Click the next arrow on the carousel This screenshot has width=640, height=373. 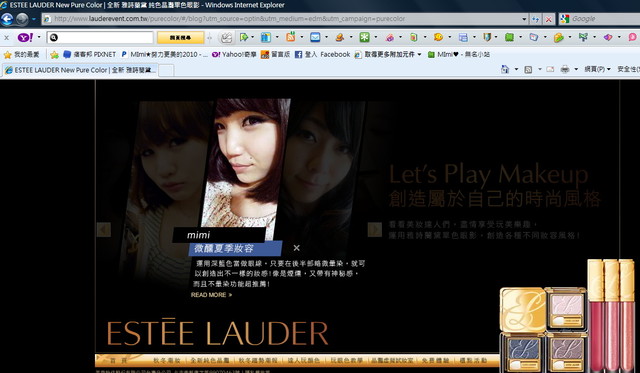(x=374, y=230)
